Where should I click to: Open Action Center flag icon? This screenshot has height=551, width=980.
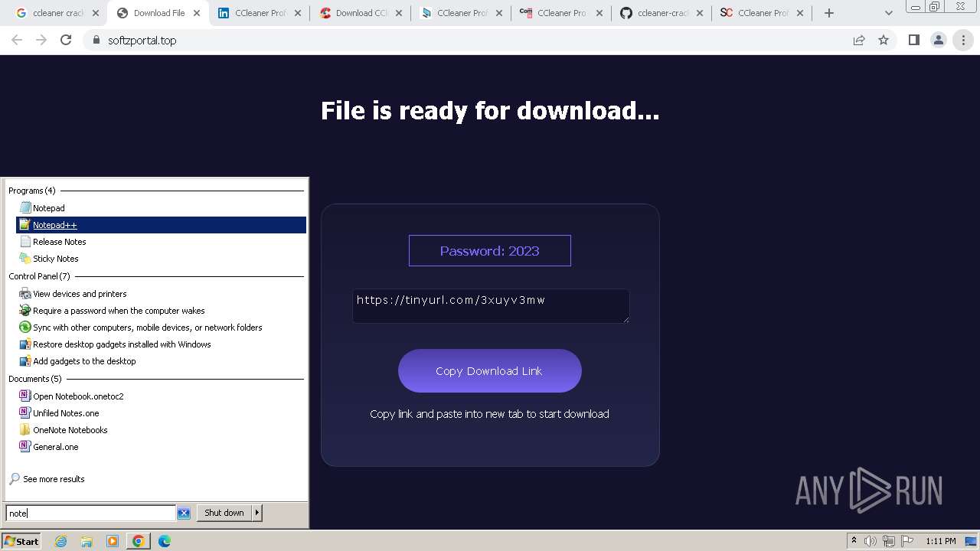point(907,541)
